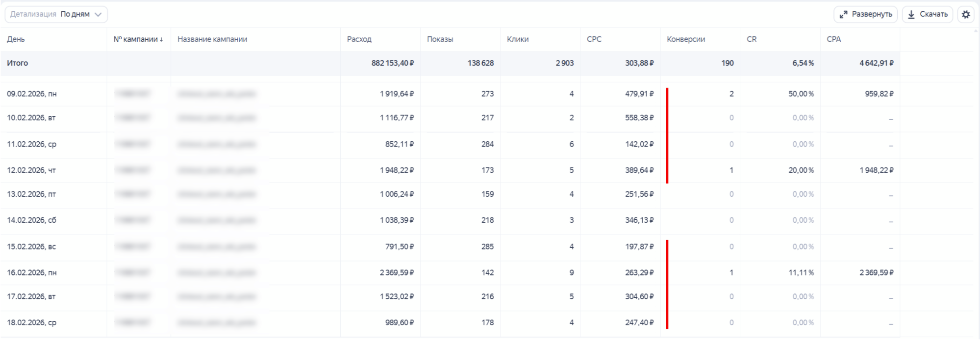Click the download arrow icon in Скачать

(x=911, y=15)
